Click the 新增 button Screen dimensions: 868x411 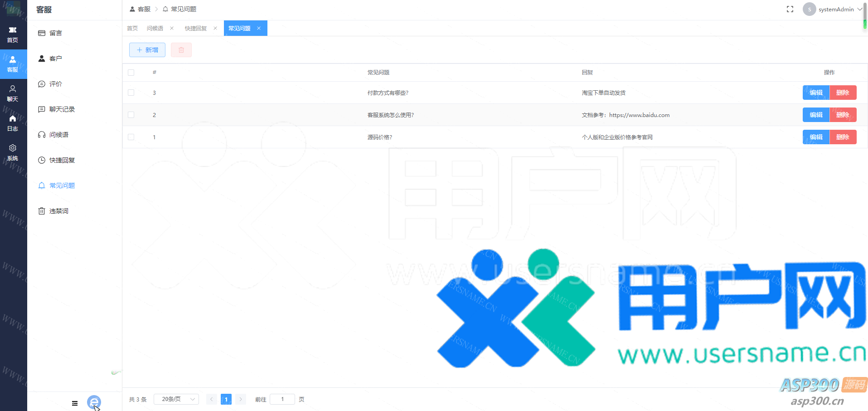tap(147, 50)
